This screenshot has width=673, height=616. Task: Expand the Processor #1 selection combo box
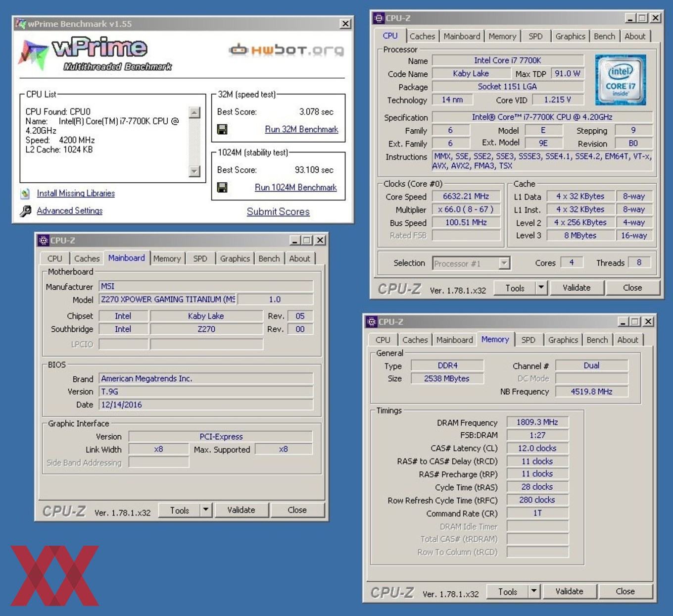[x=504, y=263]
